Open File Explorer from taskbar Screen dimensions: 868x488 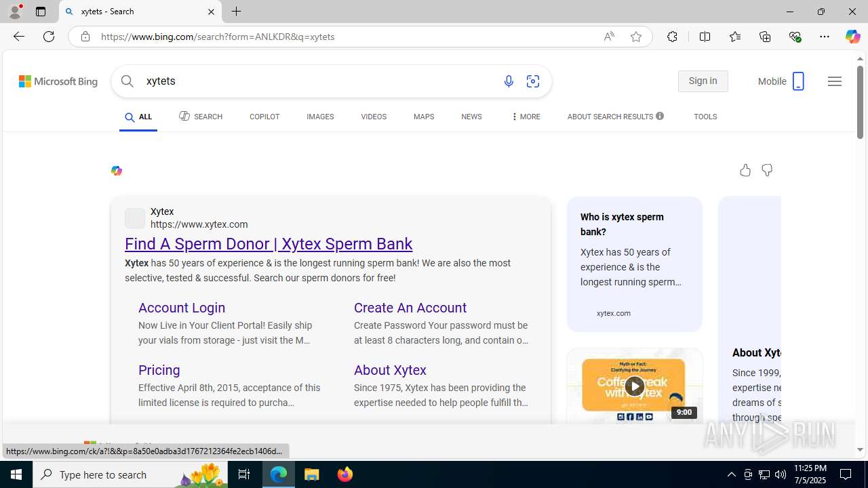coord(312,474)
